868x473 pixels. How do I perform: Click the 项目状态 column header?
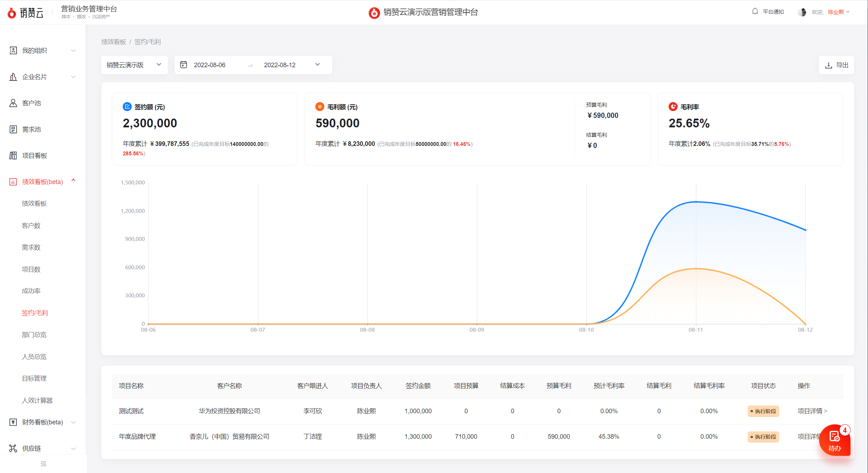pos(763,386)
